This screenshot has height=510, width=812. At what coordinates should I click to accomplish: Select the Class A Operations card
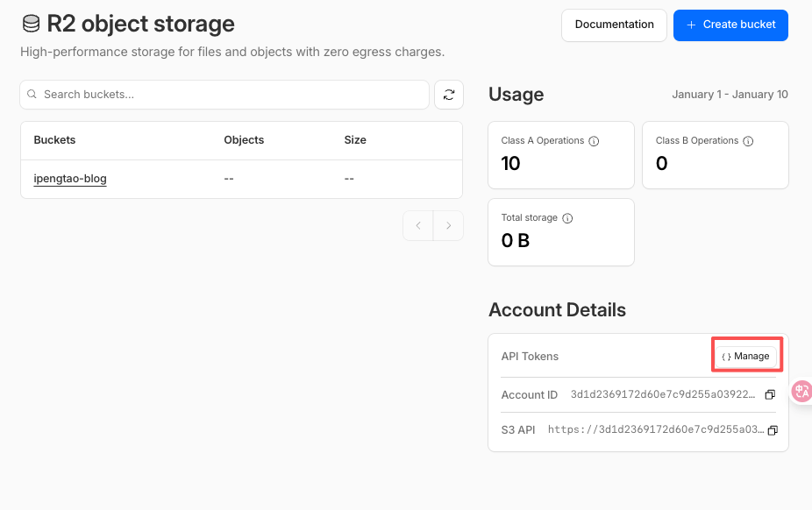(560, 155)
